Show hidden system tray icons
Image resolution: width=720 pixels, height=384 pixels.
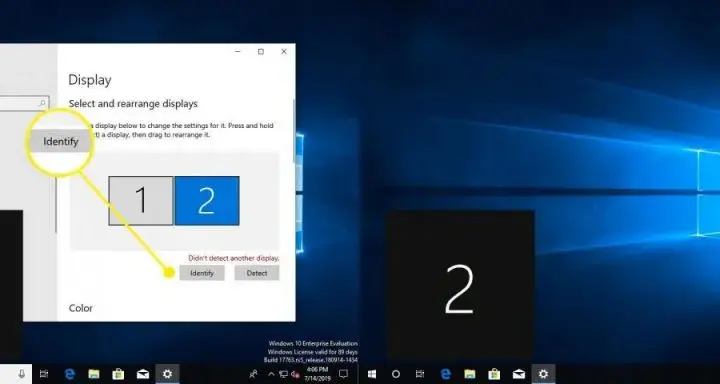pos(271,374)
